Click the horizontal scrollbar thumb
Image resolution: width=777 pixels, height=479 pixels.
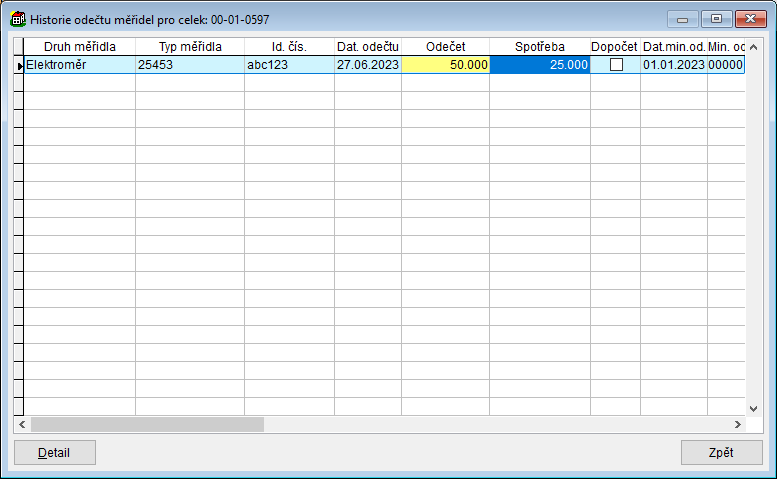147,424
